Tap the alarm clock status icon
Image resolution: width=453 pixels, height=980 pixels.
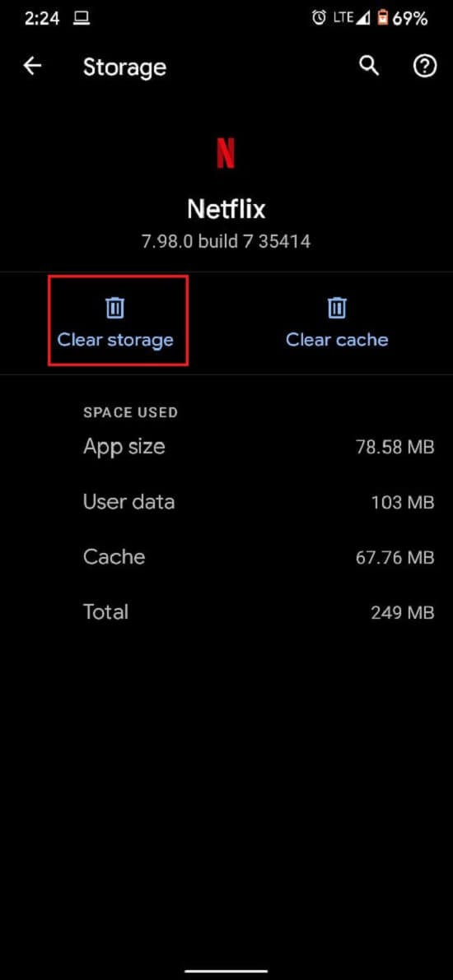coord(319,18)
